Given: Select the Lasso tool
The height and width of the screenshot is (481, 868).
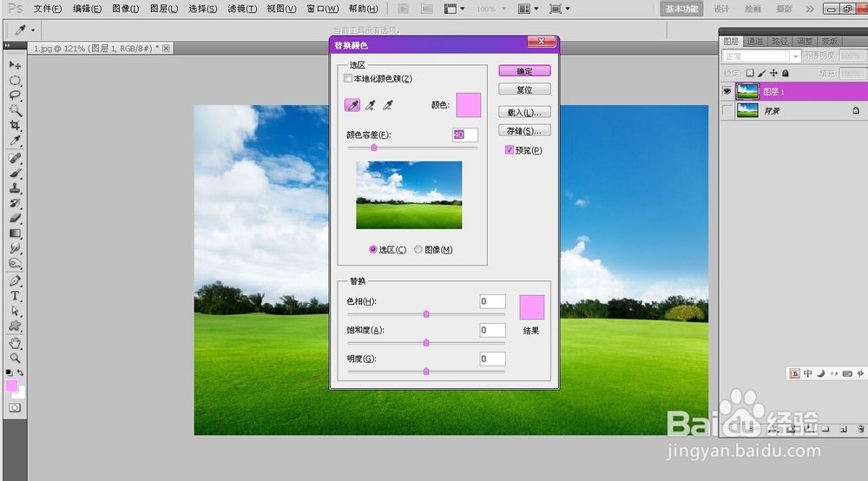Looking at the screenshot, I should click(x=15, y=96).
